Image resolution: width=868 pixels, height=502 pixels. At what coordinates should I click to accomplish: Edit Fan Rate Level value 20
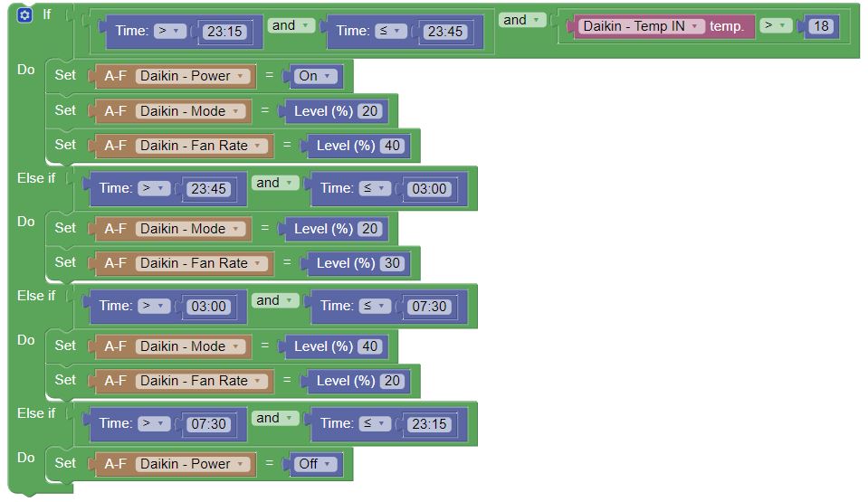[x=392, y=381]
